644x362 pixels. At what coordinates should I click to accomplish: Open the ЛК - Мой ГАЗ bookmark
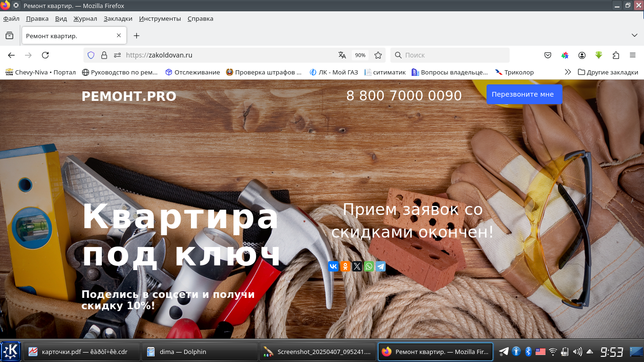(x=333, y=72)
